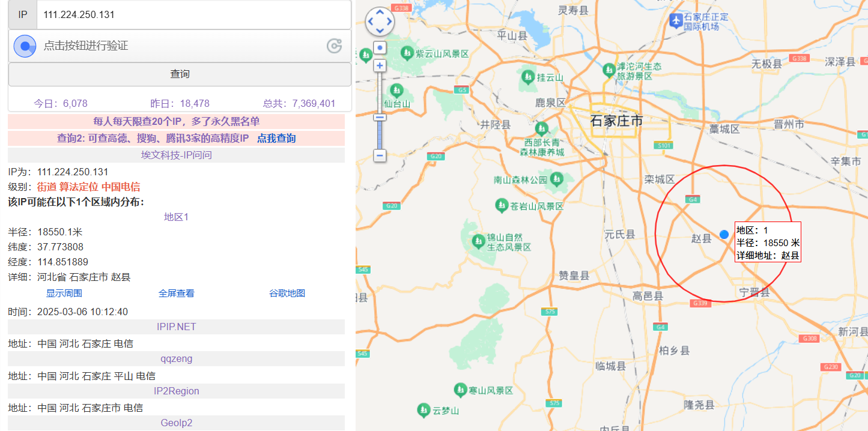Click the verification circle to start verification
The width and height of the screenshot is (868, 431).
[25, 46]
